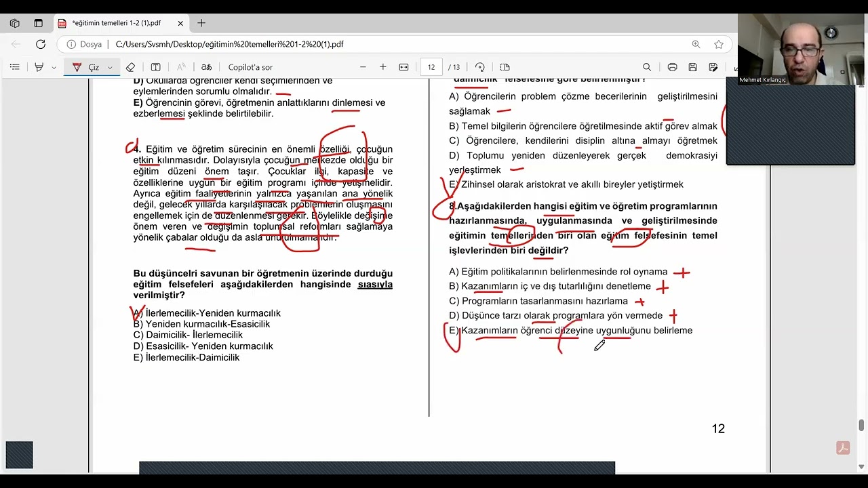Close the eğitimin temelleri PDF tab

(180, 23)
